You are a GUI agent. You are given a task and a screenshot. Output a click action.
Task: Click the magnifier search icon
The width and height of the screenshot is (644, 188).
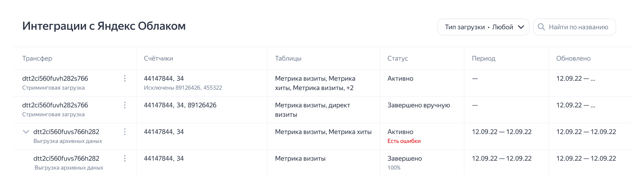541,27
